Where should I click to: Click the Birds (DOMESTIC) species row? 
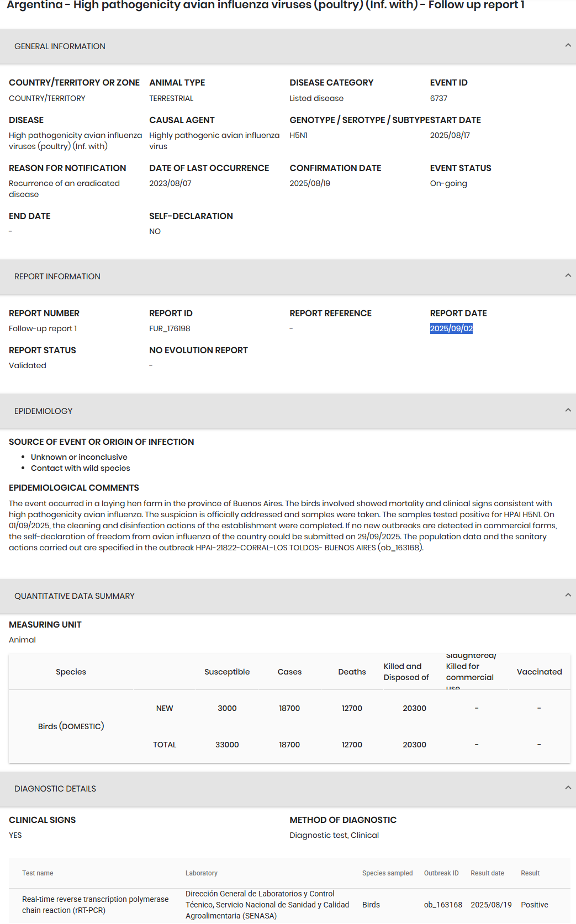(x=71, y=726)
